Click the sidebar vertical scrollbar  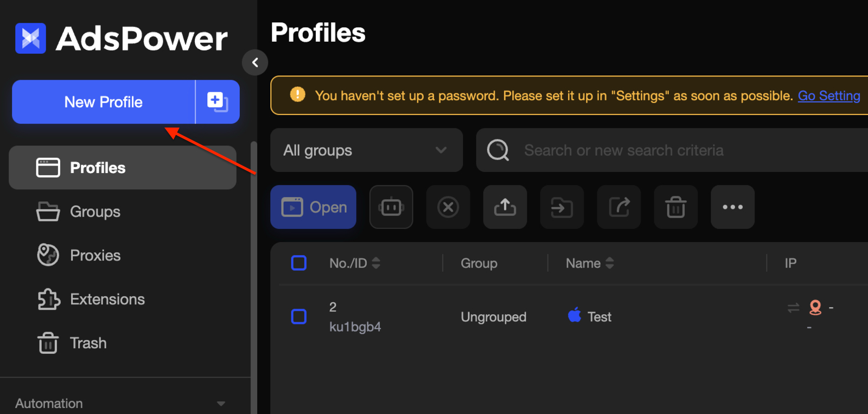point(253,271)
